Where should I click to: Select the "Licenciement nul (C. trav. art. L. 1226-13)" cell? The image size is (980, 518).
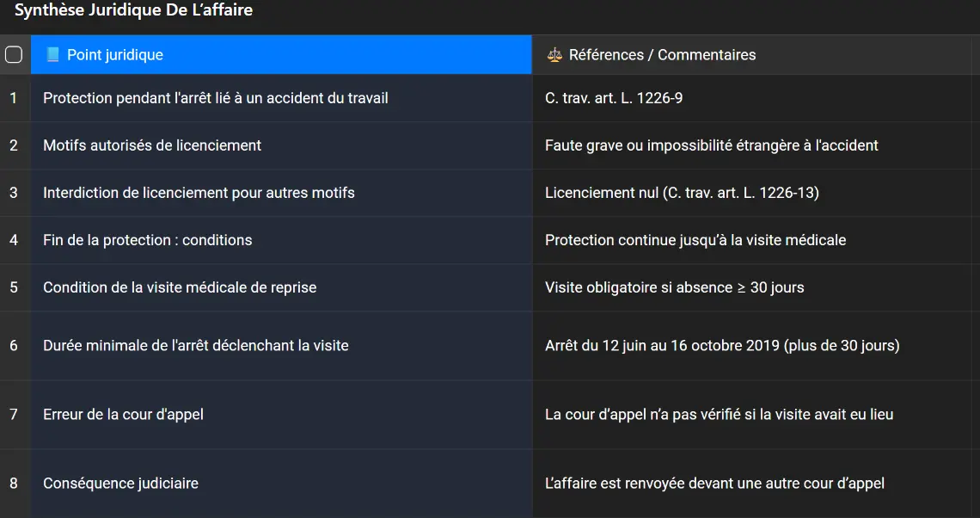[682, 193]
